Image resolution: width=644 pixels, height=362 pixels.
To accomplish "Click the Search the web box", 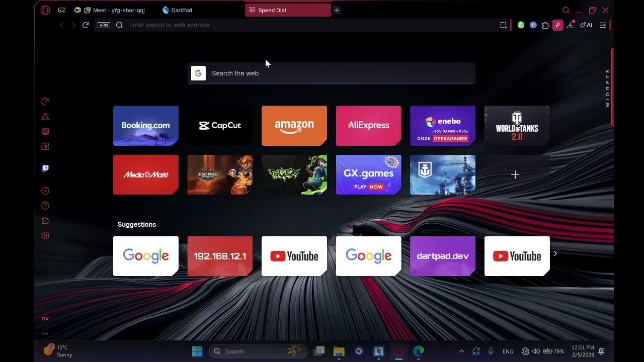I will [332, 73].
